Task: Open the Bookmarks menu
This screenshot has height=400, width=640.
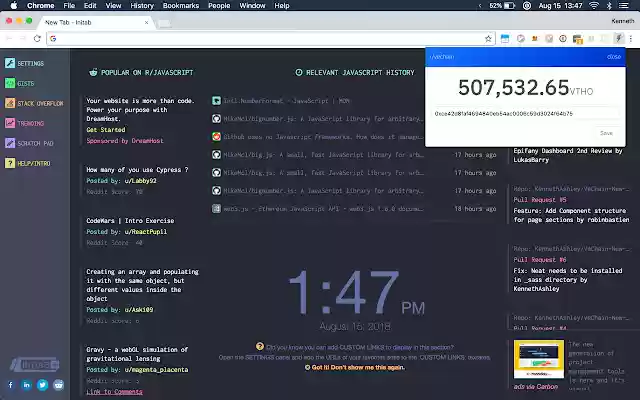Action: (181, 5)
